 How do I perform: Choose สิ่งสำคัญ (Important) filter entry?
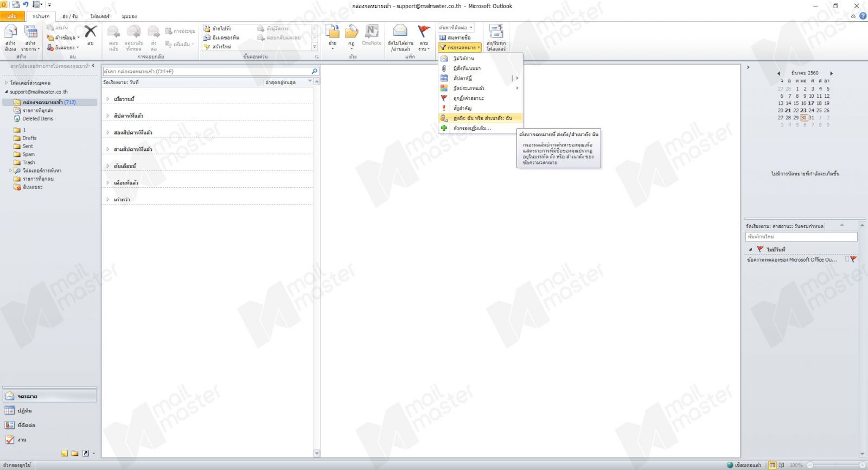(480, 108)
